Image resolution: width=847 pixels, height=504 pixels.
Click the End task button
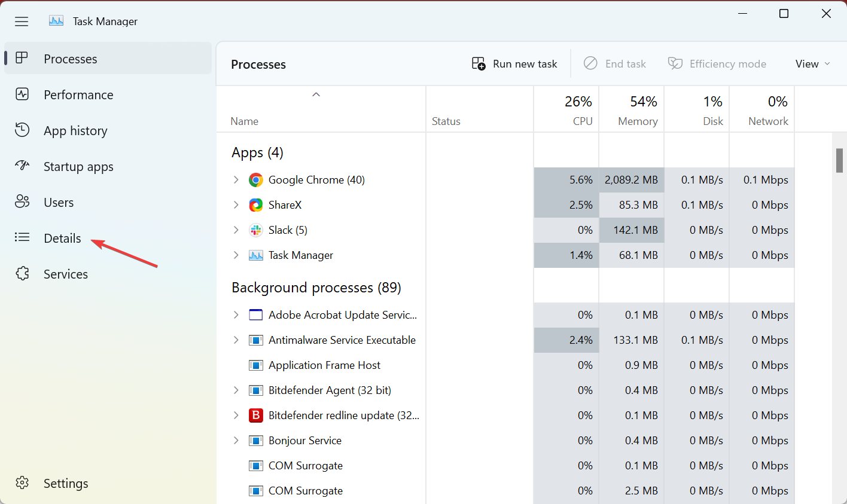(615, 63)
